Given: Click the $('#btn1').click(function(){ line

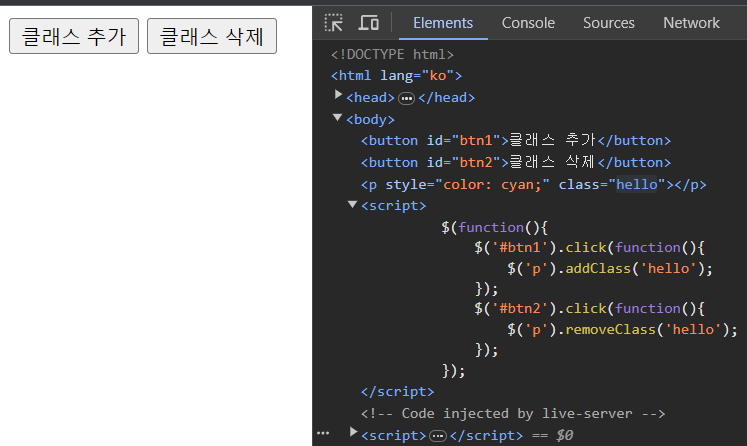Looking at the screenshot, I should [589, 248].
